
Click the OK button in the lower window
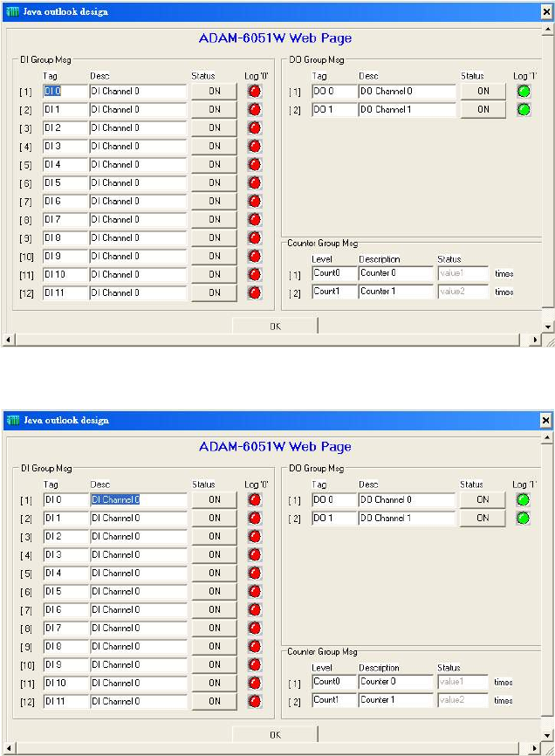[275, 735]
